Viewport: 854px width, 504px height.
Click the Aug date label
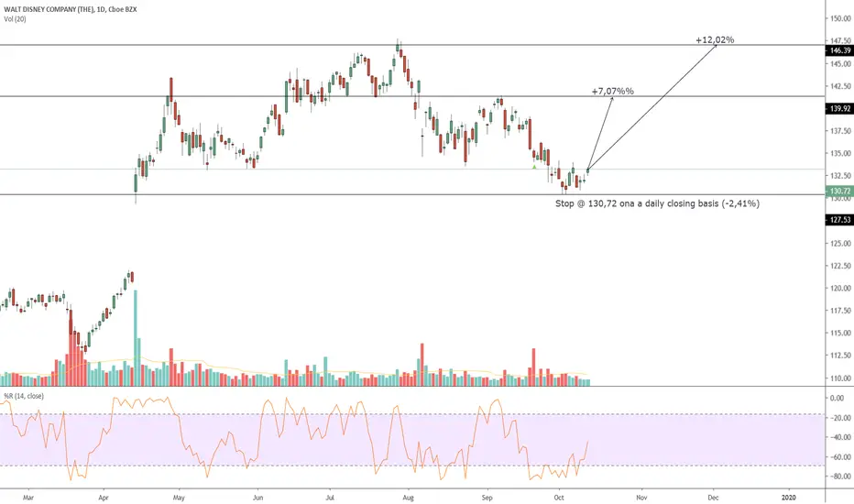pyautogui.click(x=409, y=498)
